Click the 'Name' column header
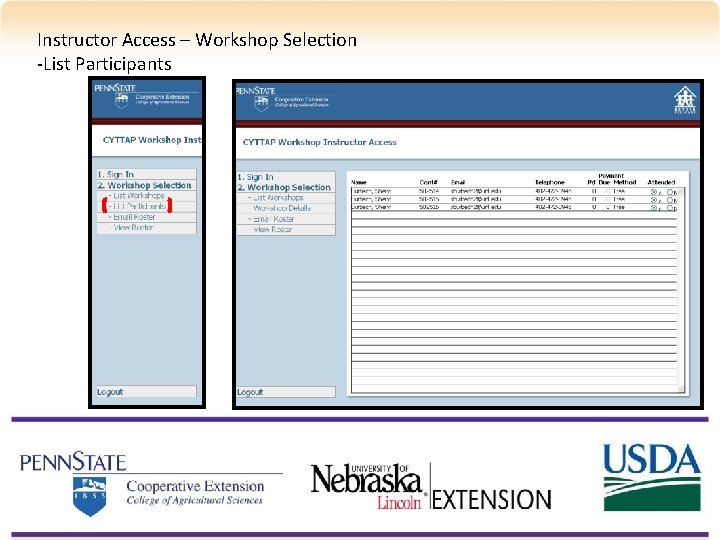This screenshot has width=720, height=540. (x=359, y=182)
